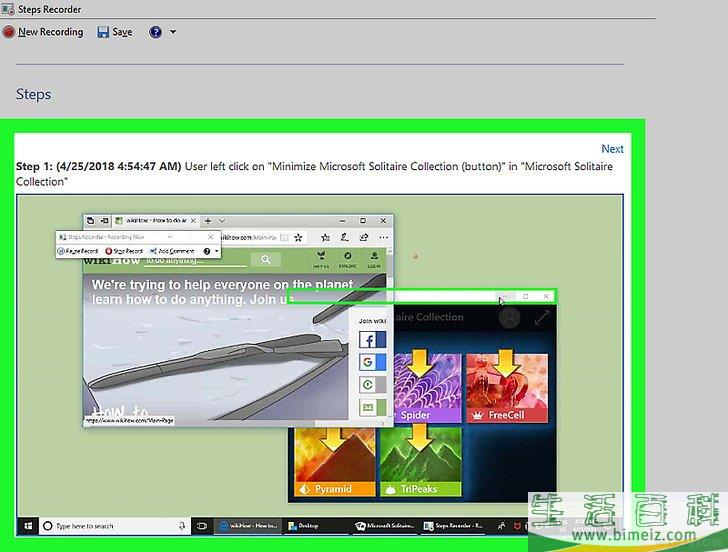
Task: Click the new tab plus in the recorded Edge window
Action: pyautogui.click(x=208, y=221)
